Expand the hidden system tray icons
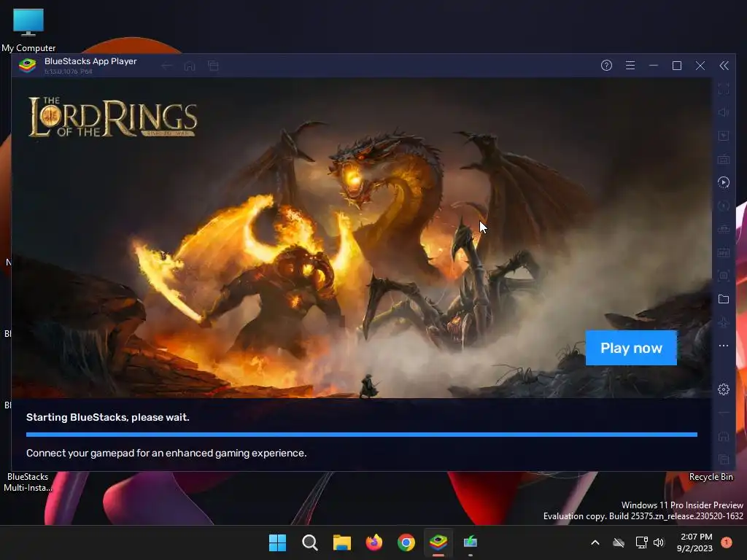Viewport: 747px width, 560px height. click(595, 542)
